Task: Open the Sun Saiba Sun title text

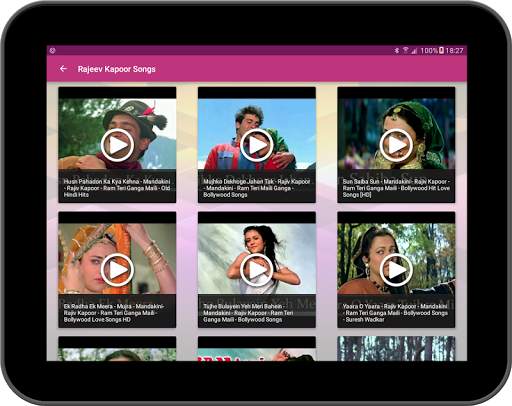Action: click(x=396, y=188)
